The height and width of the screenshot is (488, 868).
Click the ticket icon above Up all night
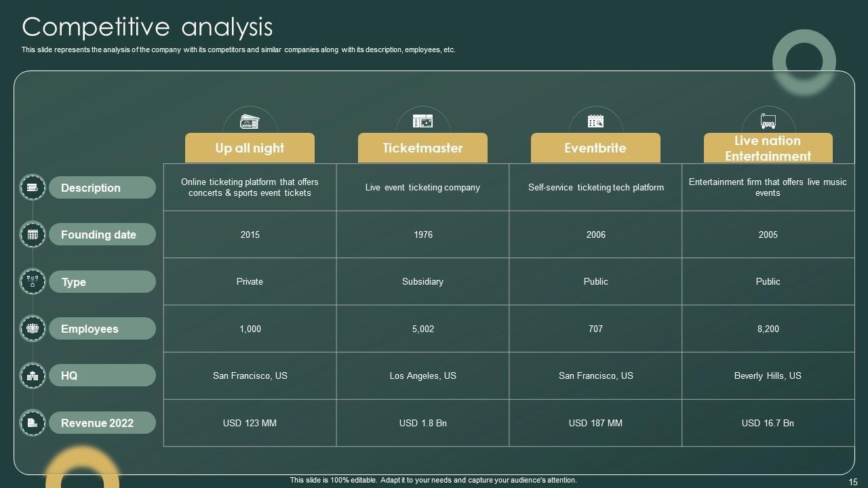[x=250, y=121]
